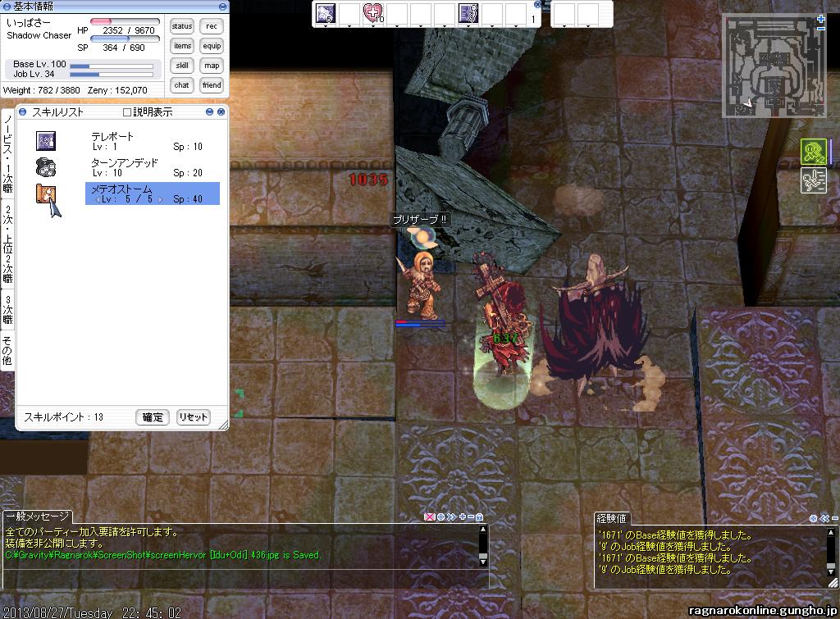Viewport: 840px width, 619px height.
Task: Click the lock icon above chat window
Action: (x=479, y=517)
